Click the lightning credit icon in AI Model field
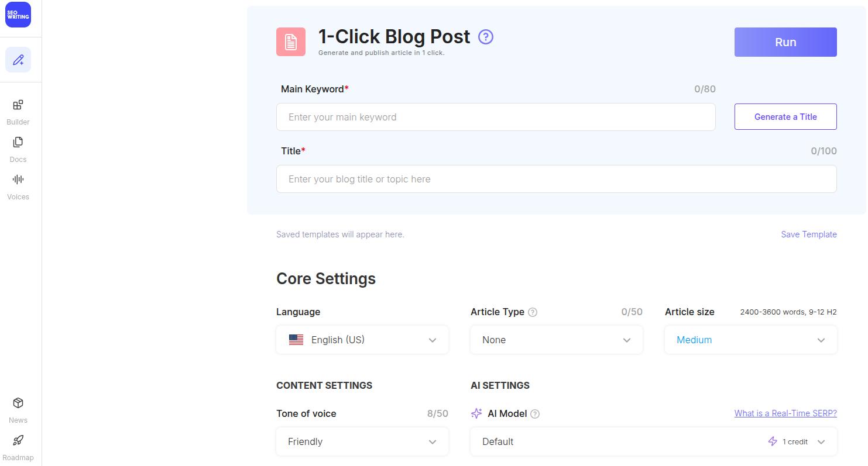Image resolution: width=868 pixels, height=466 pixels. click(772, 441)
